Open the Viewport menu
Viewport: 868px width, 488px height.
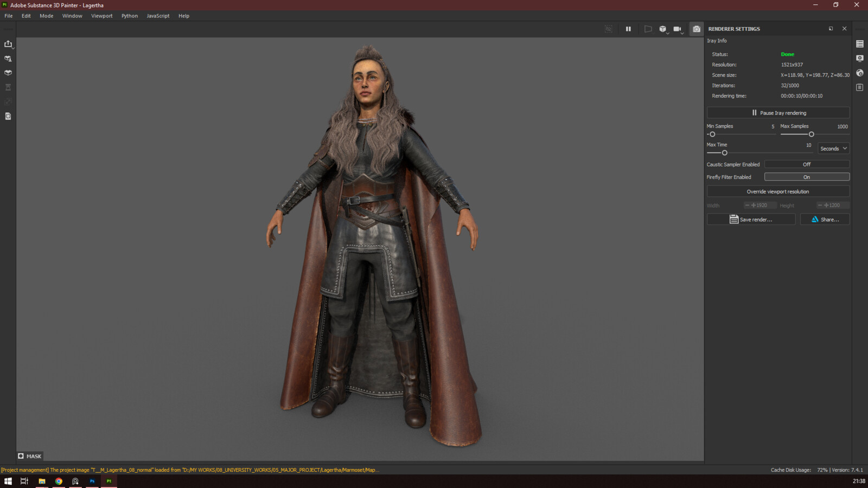pyautogui.click(x=101, y=16)
